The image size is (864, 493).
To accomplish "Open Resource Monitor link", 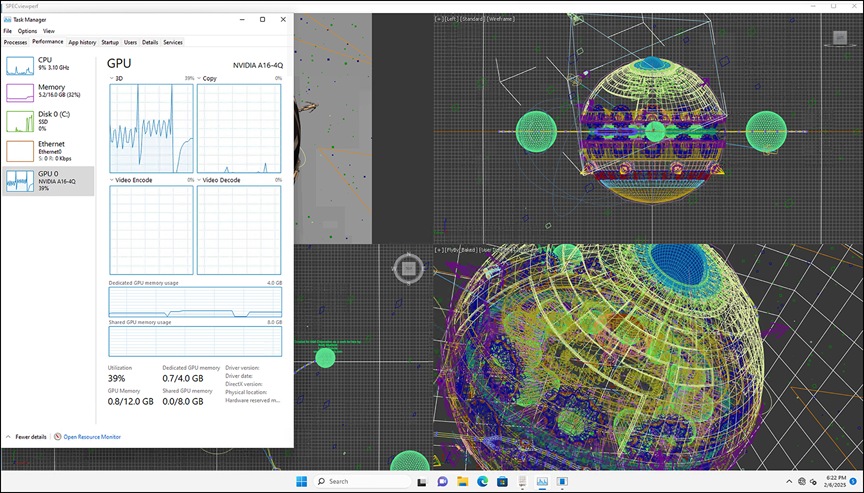I will 92,437.
